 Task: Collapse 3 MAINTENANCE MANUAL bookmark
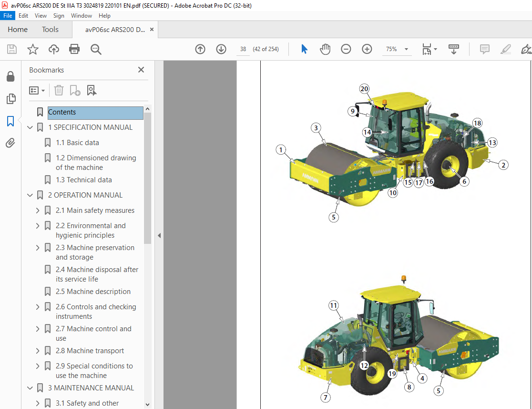click(x=30, y=388)
